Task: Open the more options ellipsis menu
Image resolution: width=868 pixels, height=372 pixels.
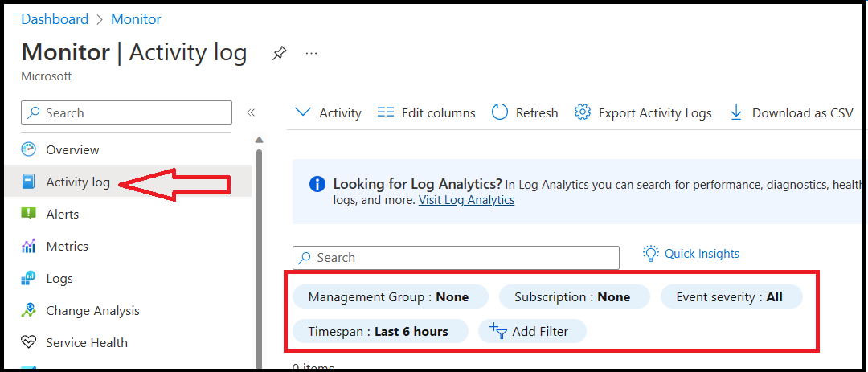Action: point(312,54)
